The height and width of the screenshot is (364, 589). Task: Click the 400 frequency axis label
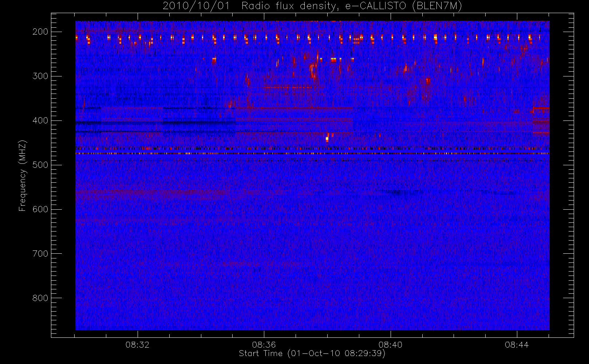(40, 120)
